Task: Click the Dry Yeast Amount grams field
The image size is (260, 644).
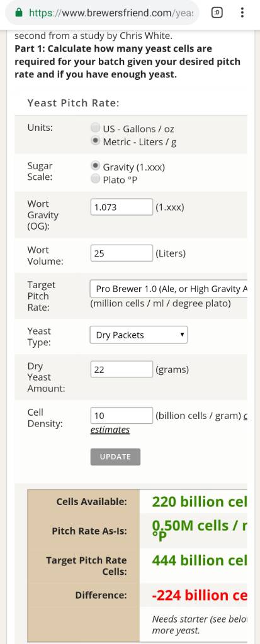Action: pos(122,369)
